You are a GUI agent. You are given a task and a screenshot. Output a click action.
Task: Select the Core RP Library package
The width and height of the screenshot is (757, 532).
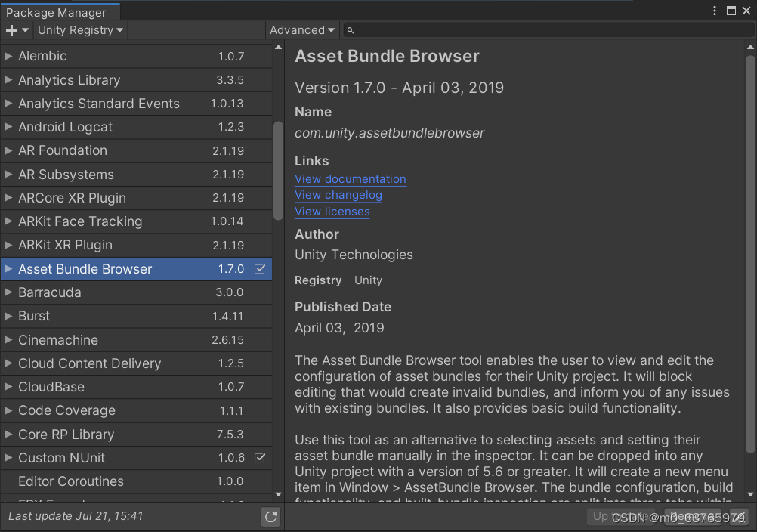[136, 435]
